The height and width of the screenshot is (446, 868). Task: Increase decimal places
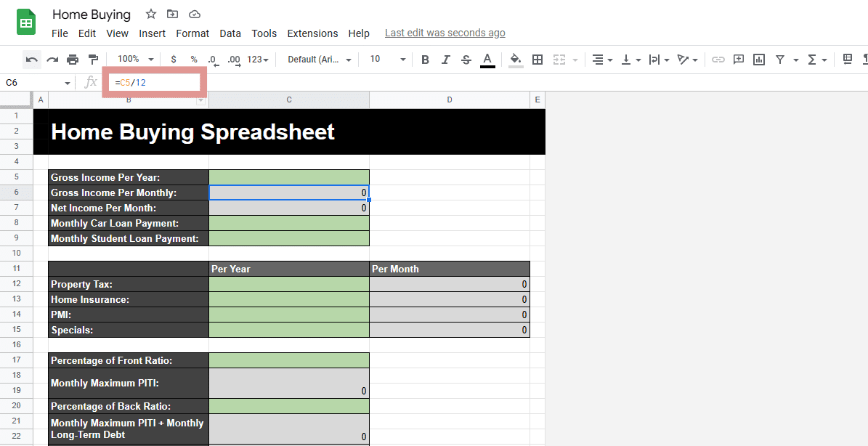(232, 60)
